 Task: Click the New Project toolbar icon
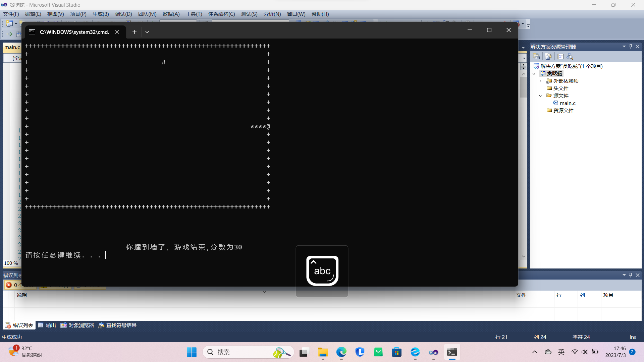point(9,23)
